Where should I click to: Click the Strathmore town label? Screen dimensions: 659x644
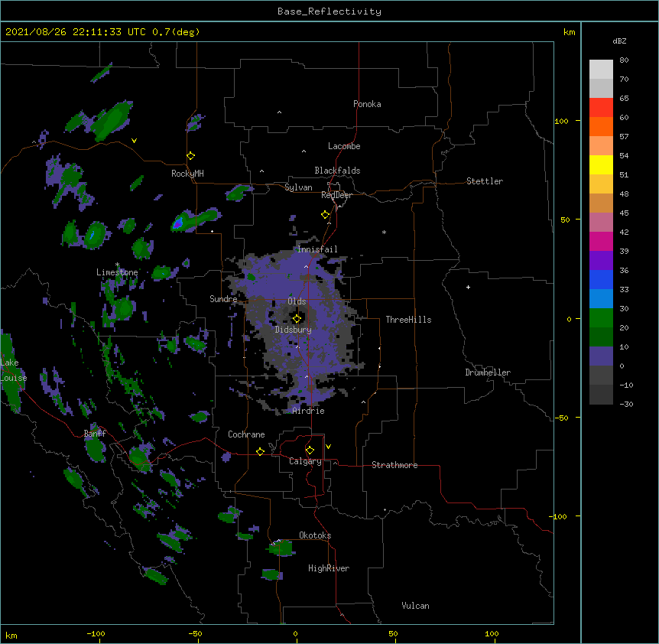394,465
